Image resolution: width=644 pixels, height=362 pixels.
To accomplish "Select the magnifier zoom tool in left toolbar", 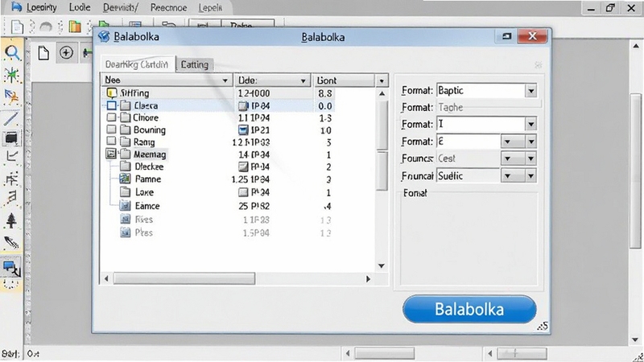I will coord(12,52).
